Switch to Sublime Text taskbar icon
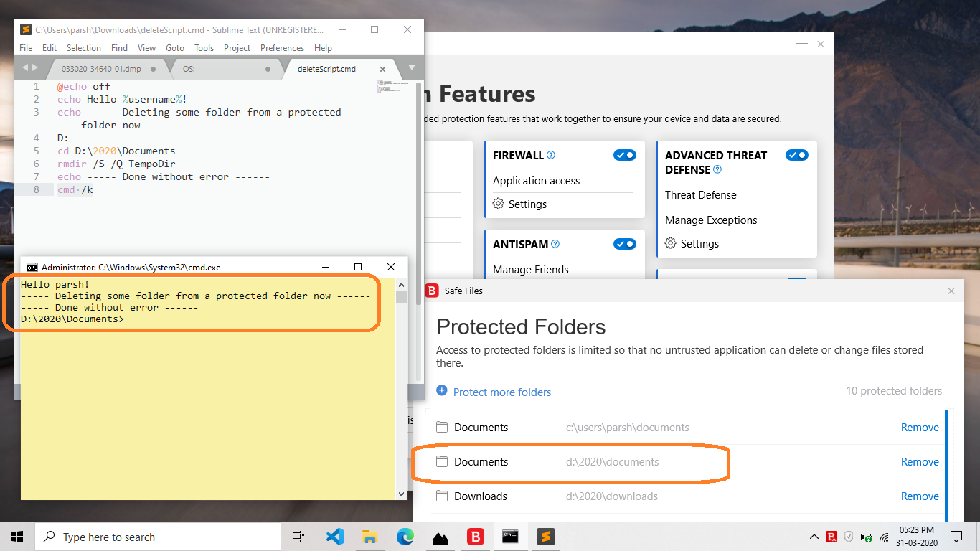 (546, 537)
